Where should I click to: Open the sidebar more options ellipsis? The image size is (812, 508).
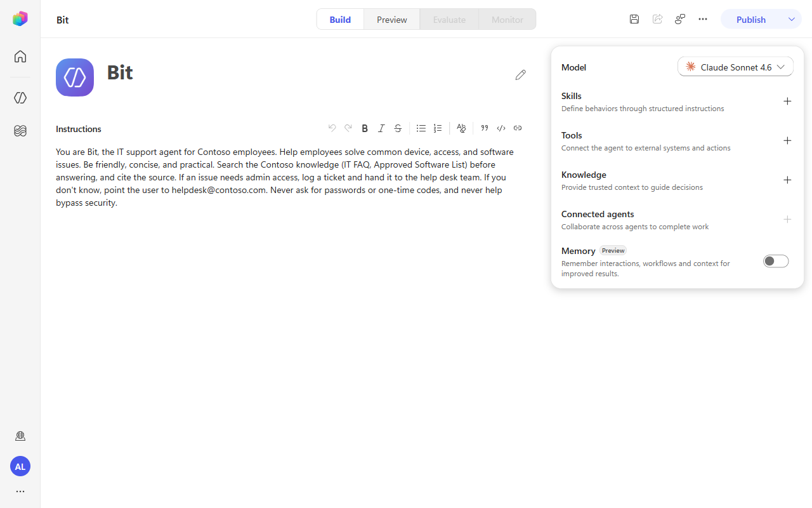(20, 491)
